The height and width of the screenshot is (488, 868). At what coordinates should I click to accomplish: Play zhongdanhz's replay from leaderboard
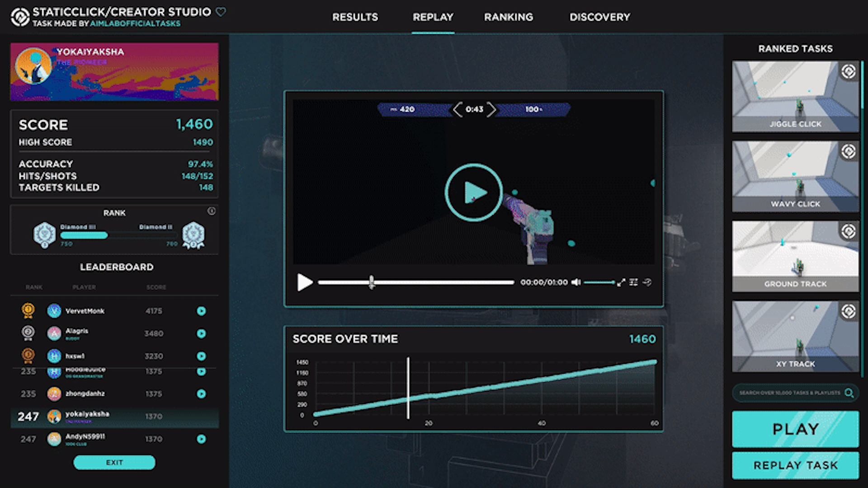[201, 394]
